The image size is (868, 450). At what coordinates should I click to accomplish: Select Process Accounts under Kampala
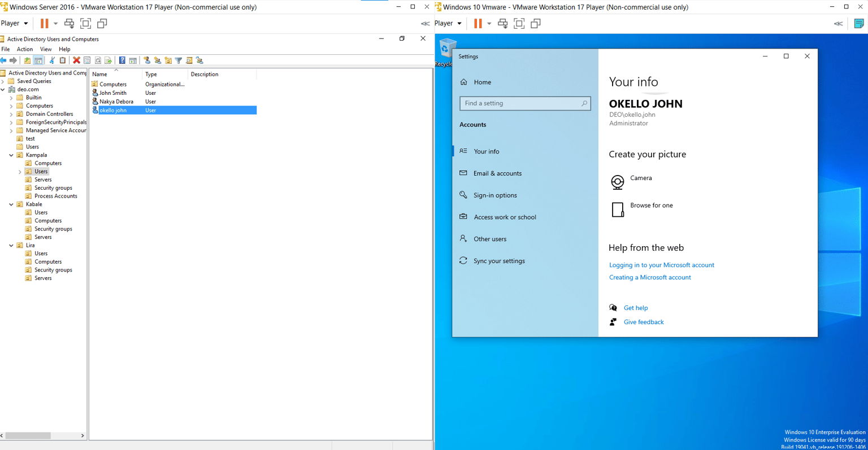[55, 196]
